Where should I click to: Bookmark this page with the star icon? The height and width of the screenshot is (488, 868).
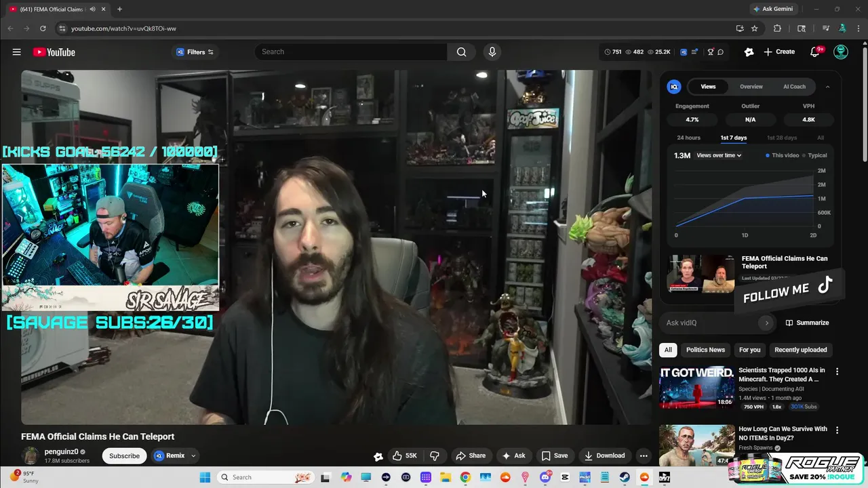pyautogui.click(x=754, y=28)
